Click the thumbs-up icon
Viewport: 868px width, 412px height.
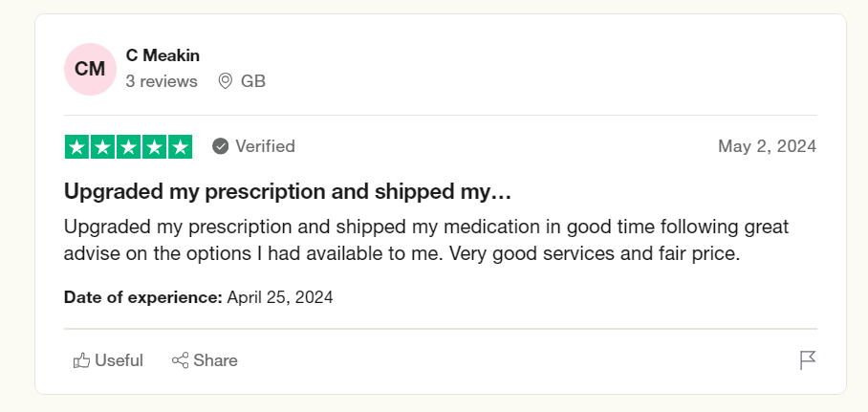tap(81, 360)
